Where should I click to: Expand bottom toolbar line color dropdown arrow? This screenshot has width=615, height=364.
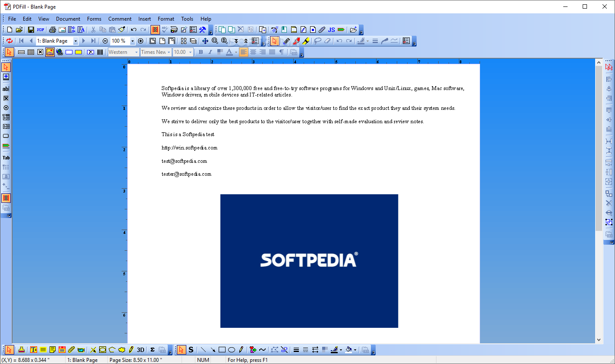coord(341,350)
